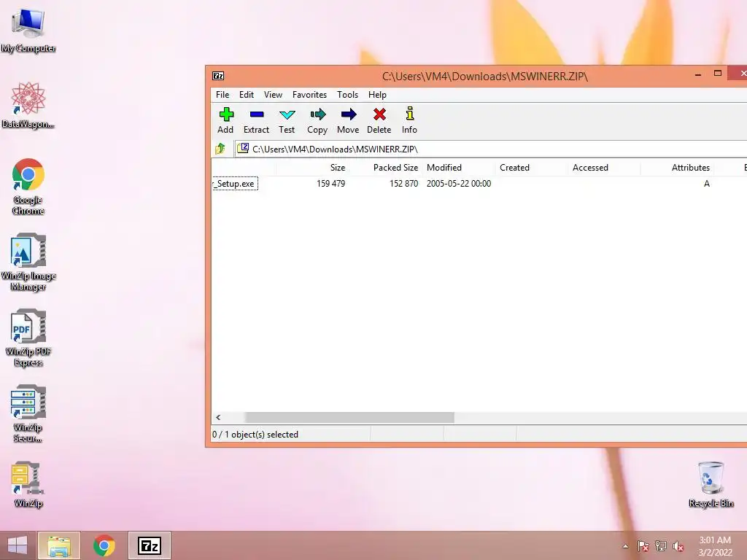
Task: Extract files using the Extract button
Action: 256,120
